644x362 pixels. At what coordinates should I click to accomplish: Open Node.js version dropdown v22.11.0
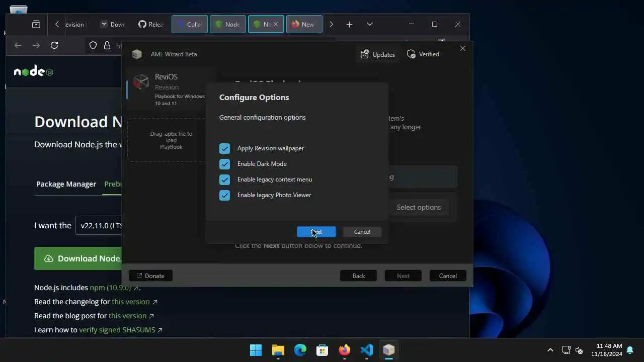click(x=99, y=226)
